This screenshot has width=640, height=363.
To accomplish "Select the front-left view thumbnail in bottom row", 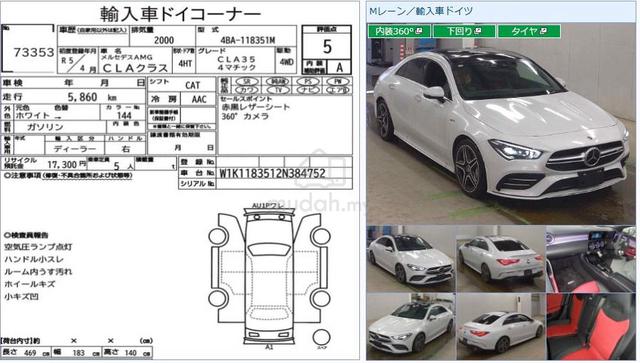I will tap(411, 326).
